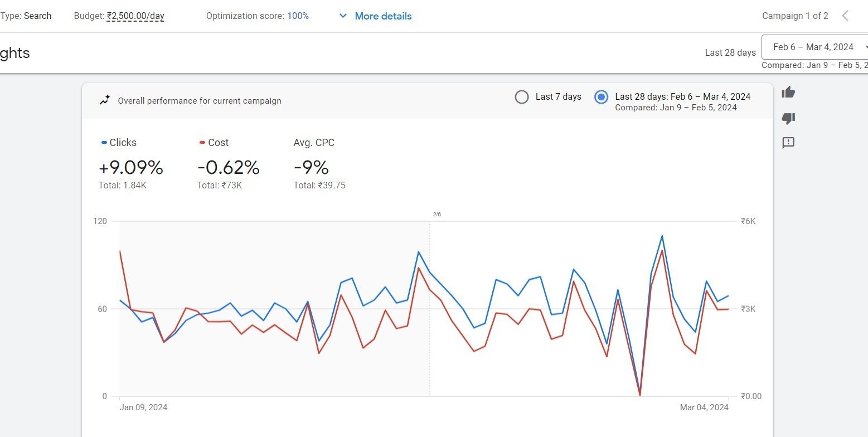
Task: Select the Cost metric header
Action: coord(217,142)
